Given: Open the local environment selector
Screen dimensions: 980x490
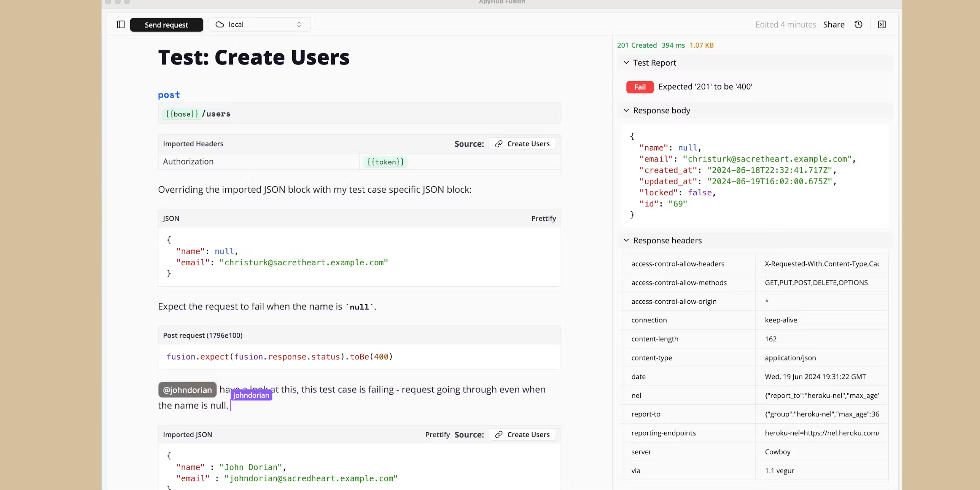Looking at the screenshot, I should coord(259,24).
